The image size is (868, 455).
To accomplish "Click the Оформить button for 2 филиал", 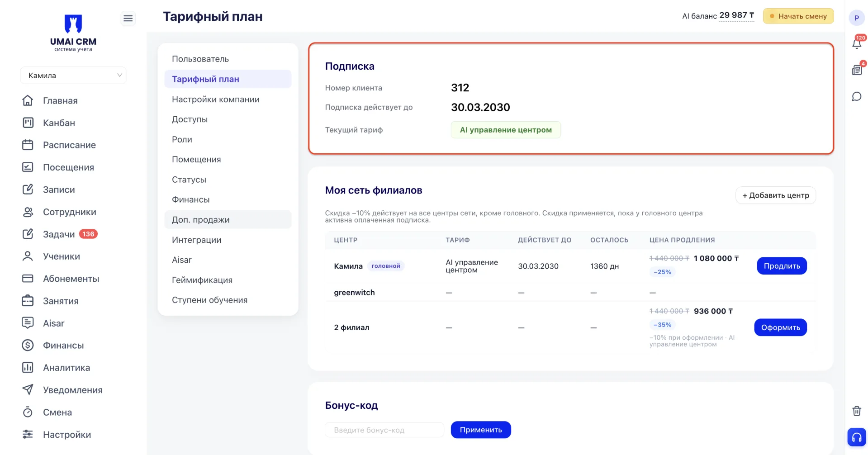I will pos(780,327).
